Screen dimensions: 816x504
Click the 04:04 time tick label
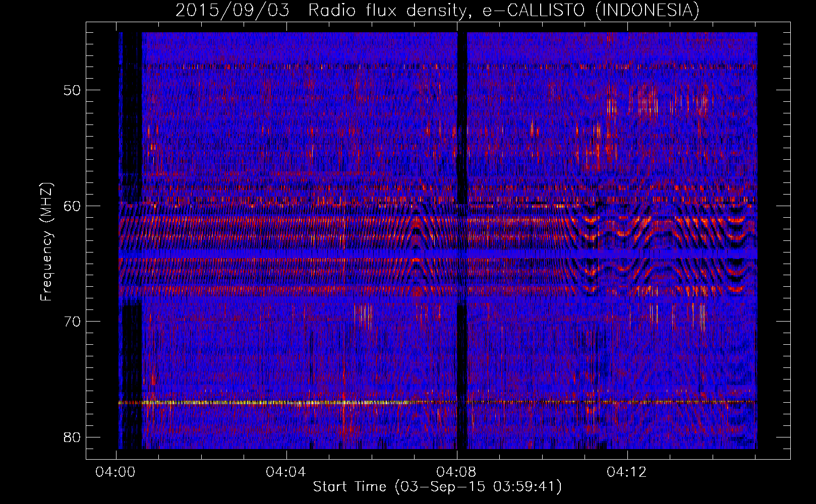click(x=286, y=472)
